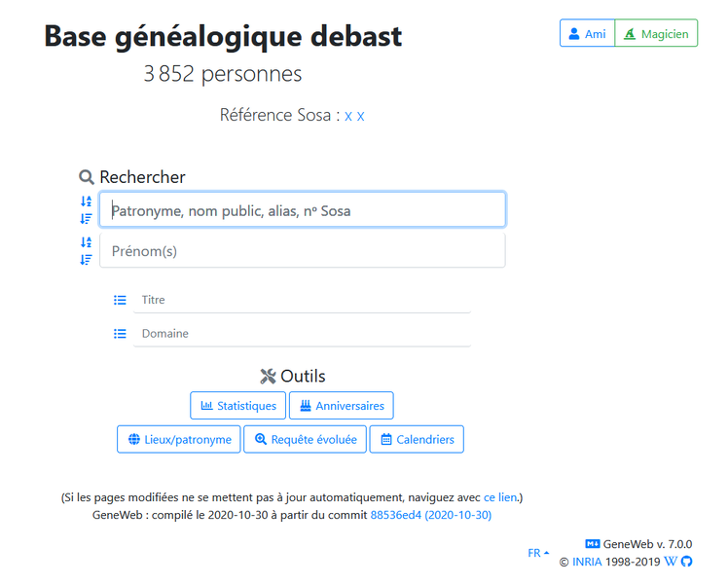This screenshot has height=584, width=728.
Task: Click the alphabetical sort icon beside the surname field
Action: tap(87, 201)
